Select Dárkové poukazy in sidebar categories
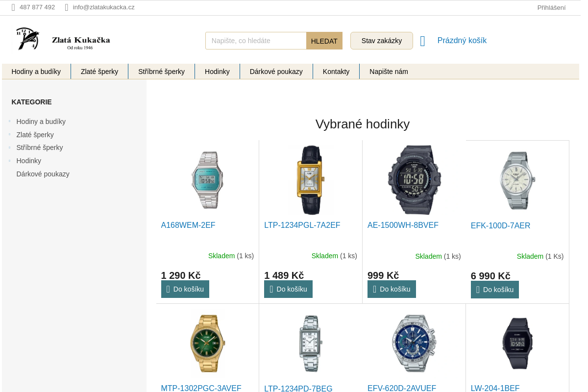 43,174
